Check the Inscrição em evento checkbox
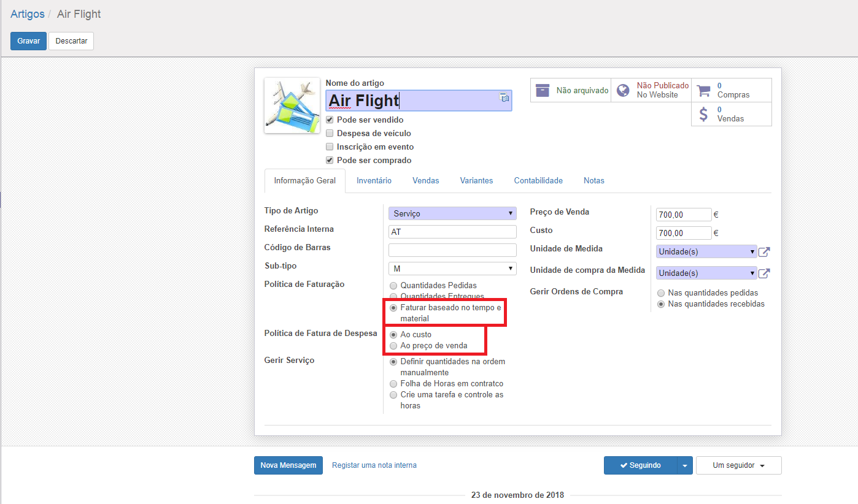Viewport: 858px width, 504px height. click(330, 147)
